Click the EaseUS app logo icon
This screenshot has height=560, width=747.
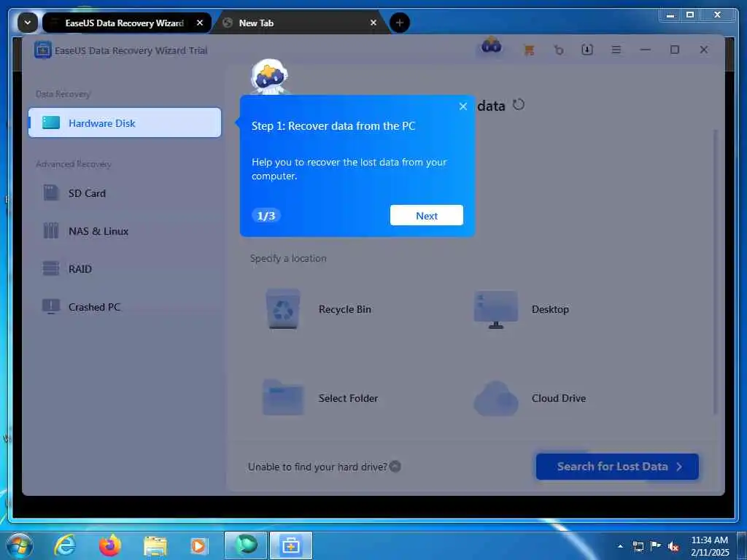point(42,50)
